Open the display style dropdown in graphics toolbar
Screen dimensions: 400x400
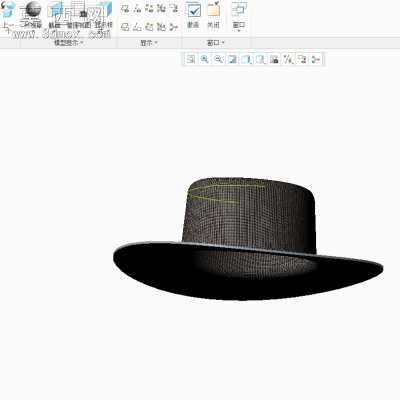246,60
